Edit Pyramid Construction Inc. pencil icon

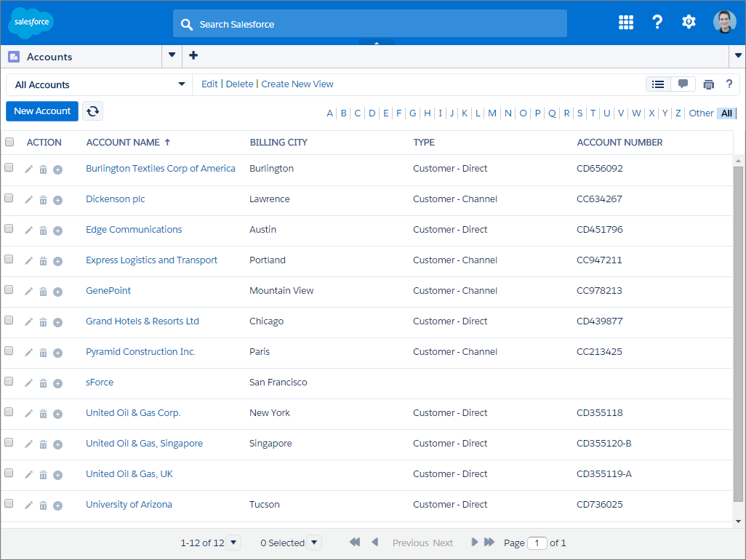point(28,353)
